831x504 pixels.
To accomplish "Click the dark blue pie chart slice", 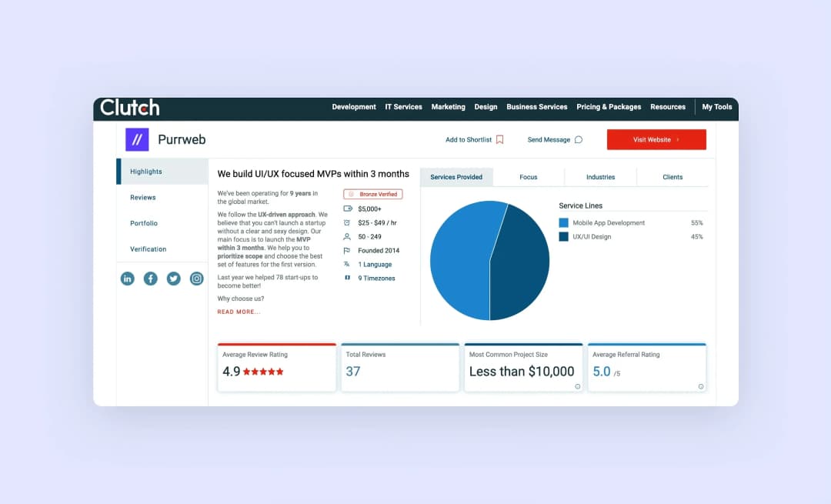I will [x=522, y=262].
